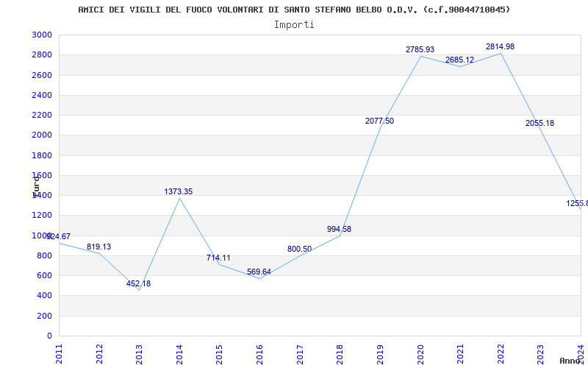The height and width of the screenshot is (368, 588).
Task: Click the y-axis value 2400
Action: [x=42, y=95]
